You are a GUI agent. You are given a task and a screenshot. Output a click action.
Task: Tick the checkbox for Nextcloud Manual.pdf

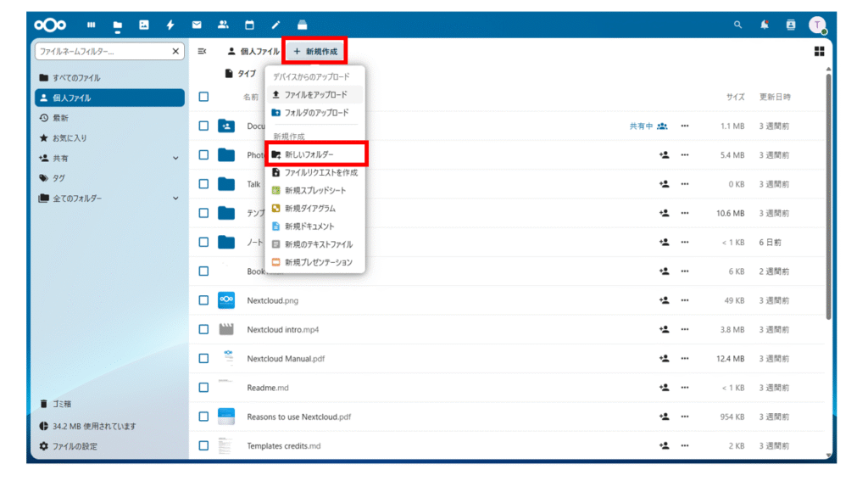[x=203, y=359]
